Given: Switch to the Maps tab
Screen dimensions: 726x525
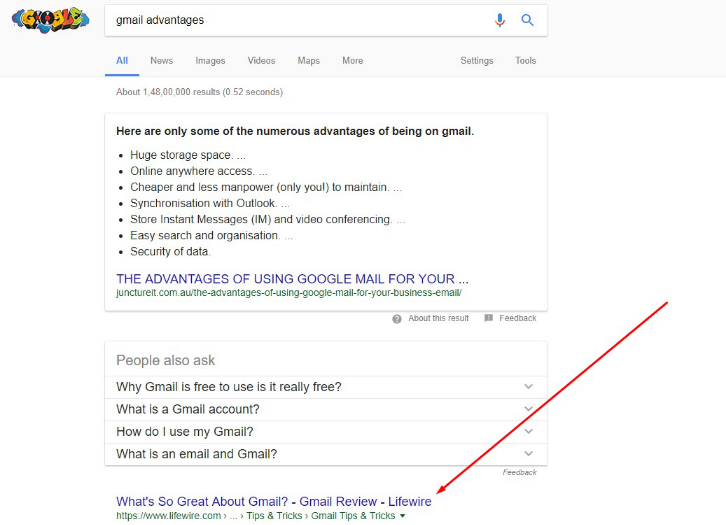Looking at the screenshot, I should [308, 61].
